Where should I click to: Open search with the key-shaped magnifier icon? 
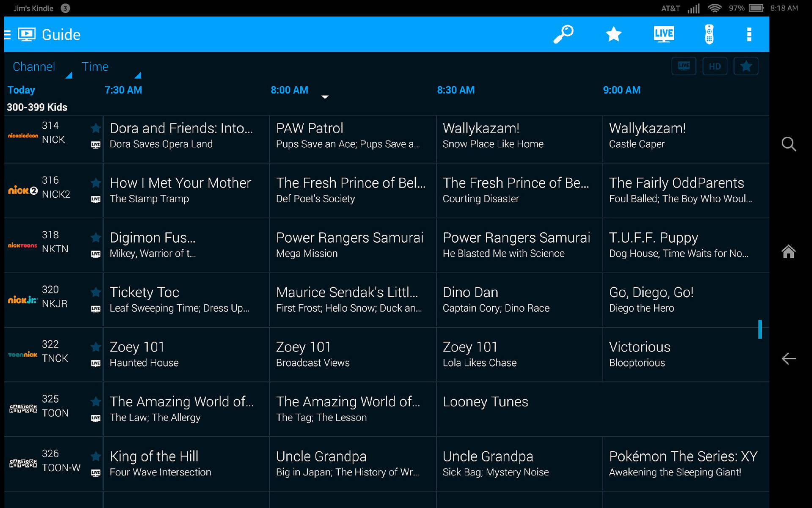563,34
